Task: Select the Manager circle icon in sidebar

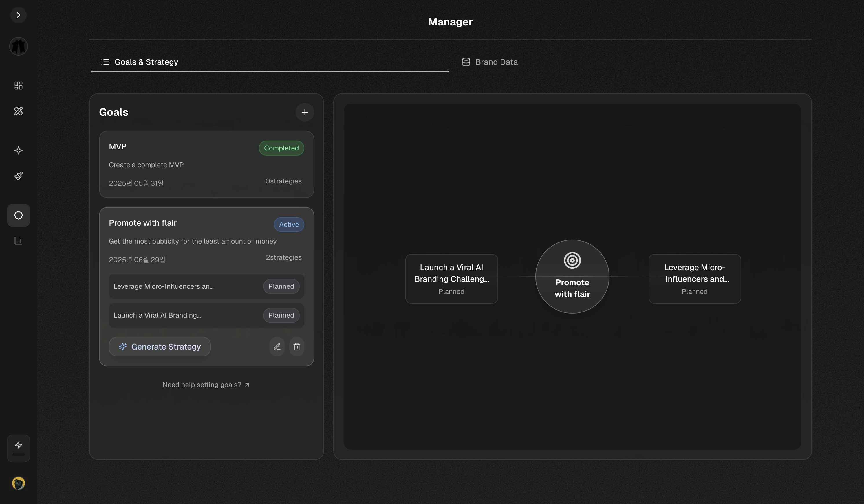Action: pos(19,215)
